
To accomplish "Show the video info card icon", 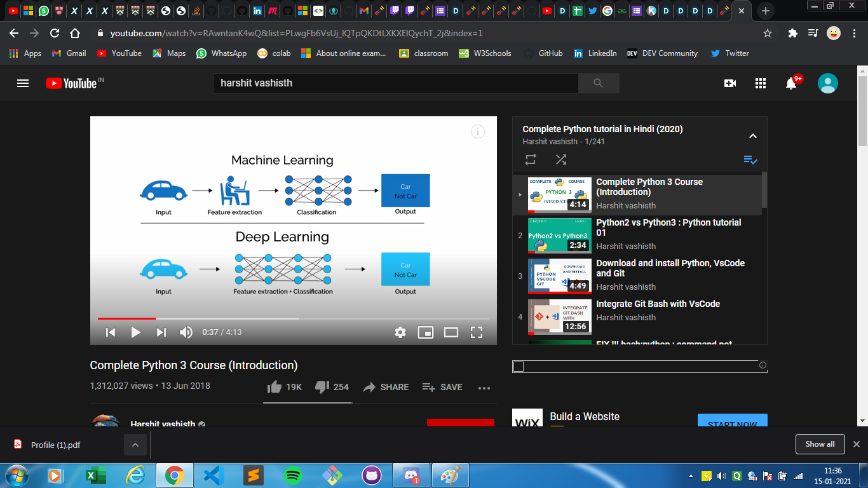I will point(478,132).
